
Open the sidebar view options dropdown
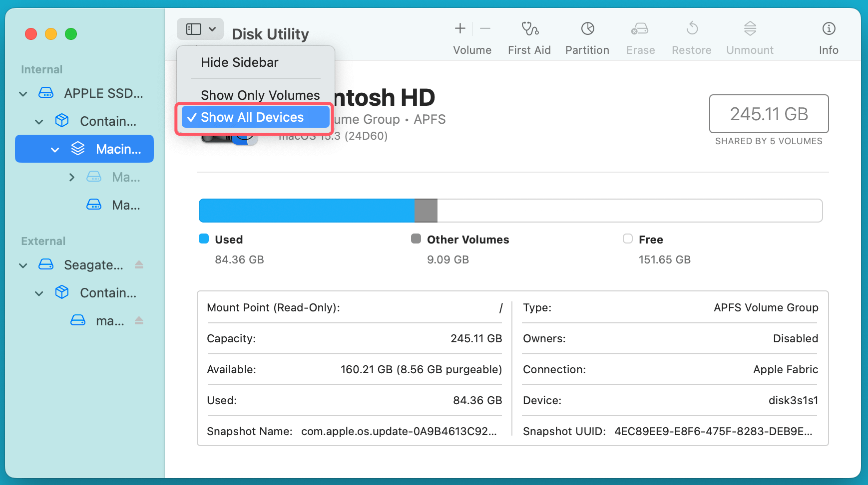click(x=200, y=29)
